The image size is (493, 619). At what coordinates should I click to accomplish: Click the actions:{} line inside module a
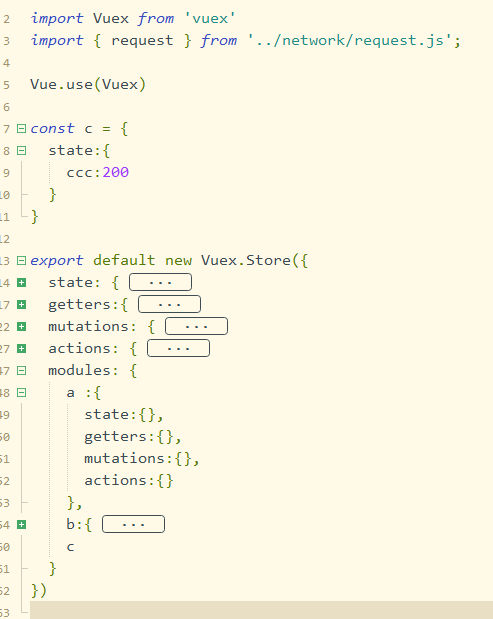click(129, 481)
